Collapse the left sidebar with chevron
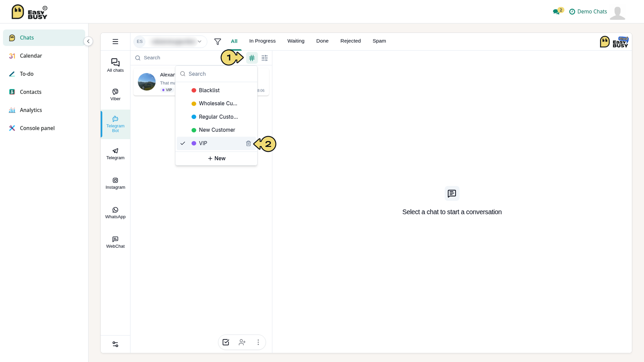This screenshot has height=362, width=644. (x=88, y=41)
